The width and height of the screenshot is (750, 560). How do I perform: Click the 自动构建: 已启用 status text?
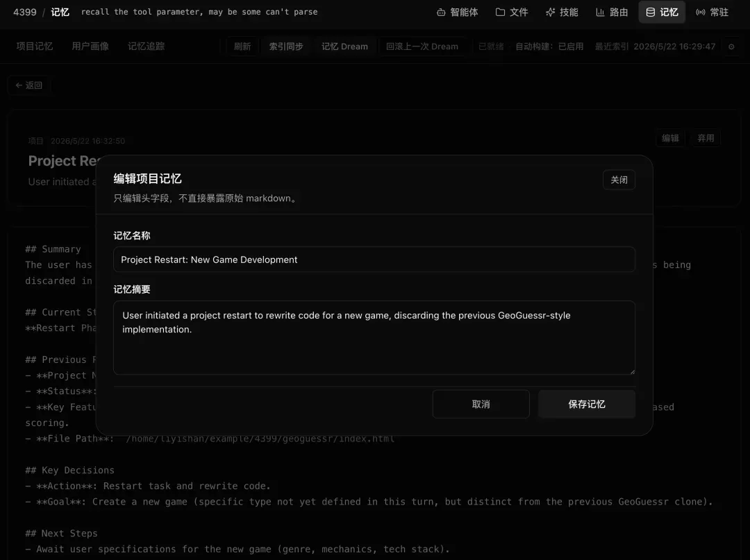pyautogui.click(x=549, y=46)
